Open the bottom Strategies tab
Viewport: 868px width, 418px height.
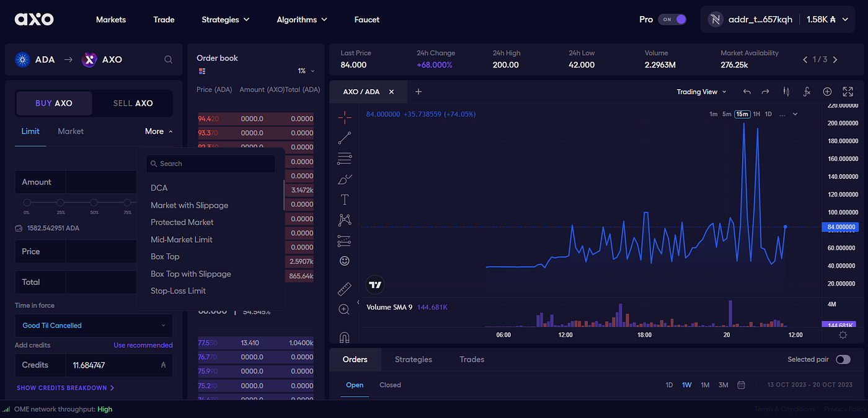click(x=414, y=360)
